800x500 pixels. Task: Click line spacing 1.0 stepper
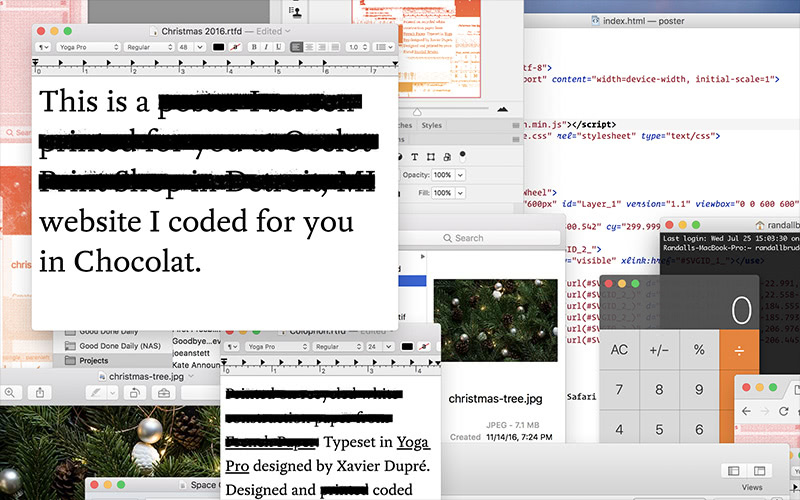click(365, 47)
